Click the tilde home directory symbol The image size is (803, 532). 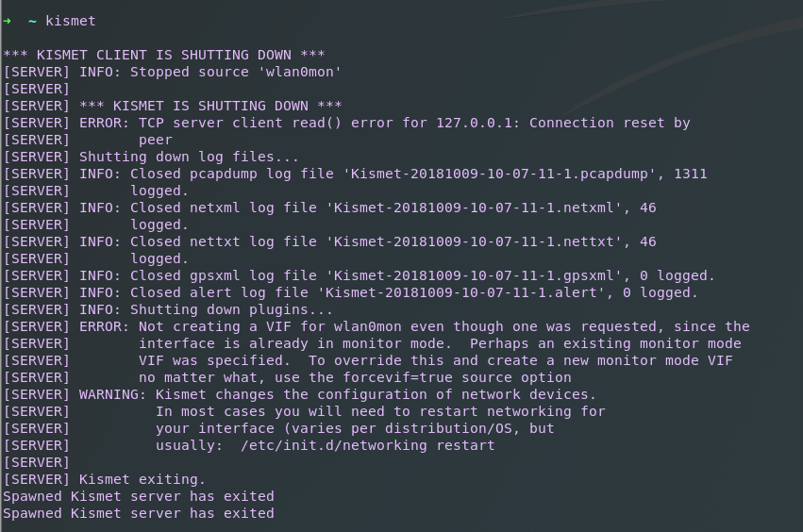(x=32, y=22)
